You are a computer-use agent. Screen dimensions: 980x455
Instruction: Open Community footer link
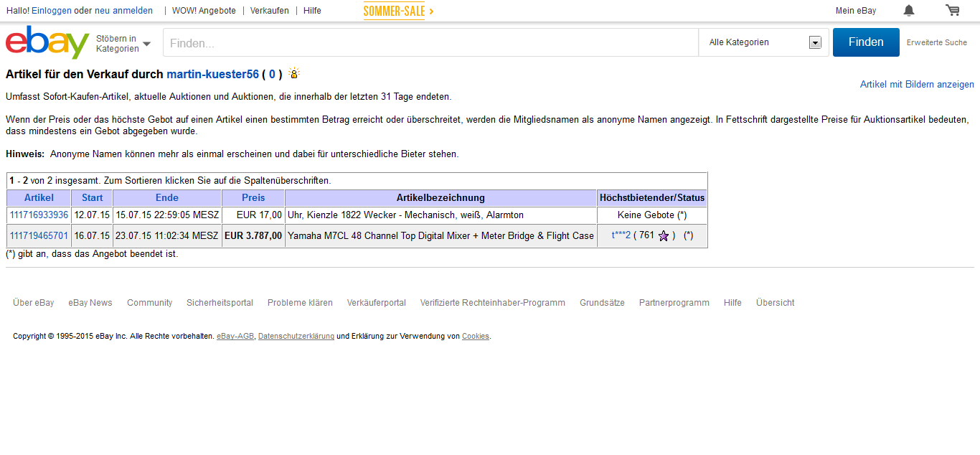(x=150, y=303)
